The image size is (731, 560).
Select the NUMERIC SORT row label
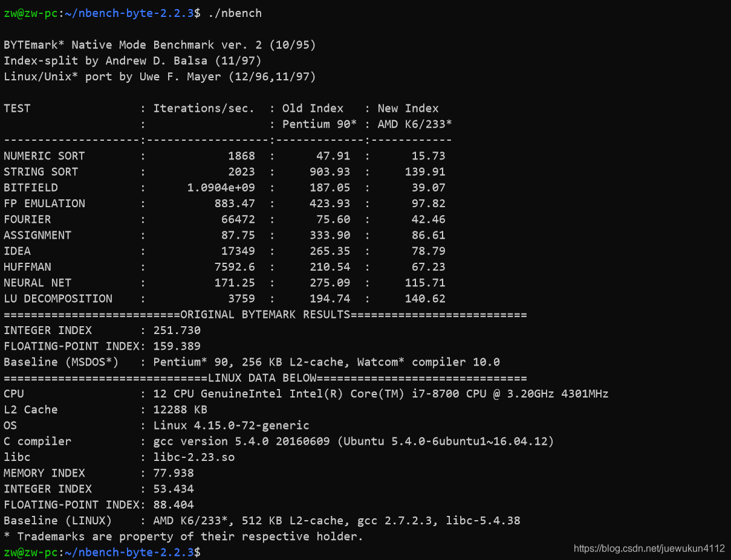(x=44, y=156)
